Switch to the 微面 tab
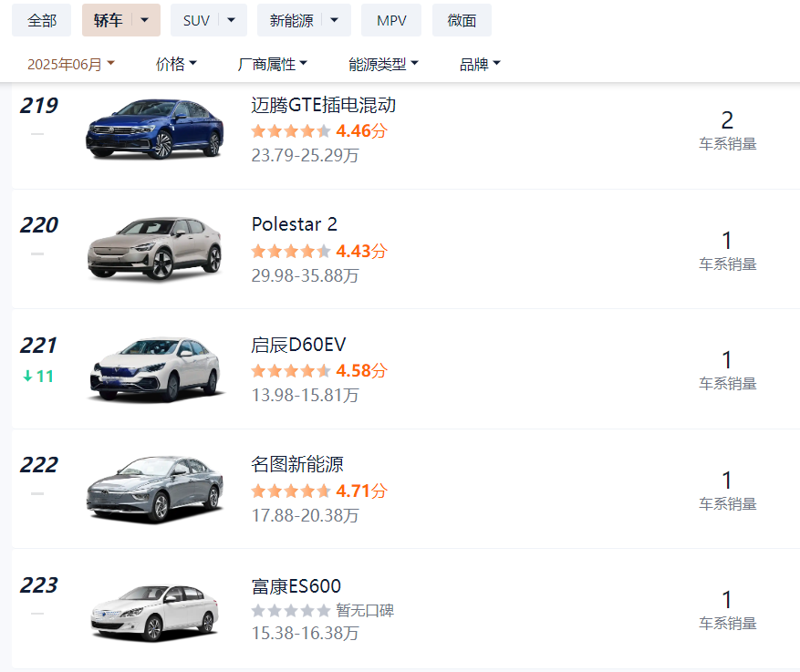The image size is (800, 672). 462,20
